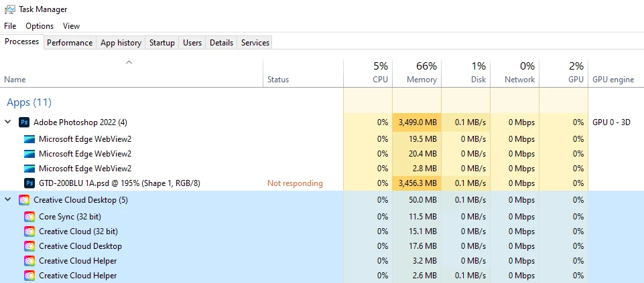
Task: Switch to the Performance tab
Action: pos(70,43)
